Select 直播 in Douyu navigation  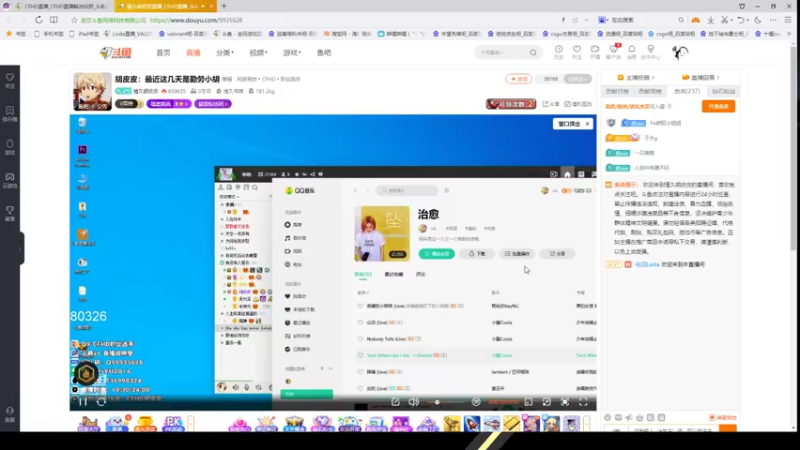[193, 53]
